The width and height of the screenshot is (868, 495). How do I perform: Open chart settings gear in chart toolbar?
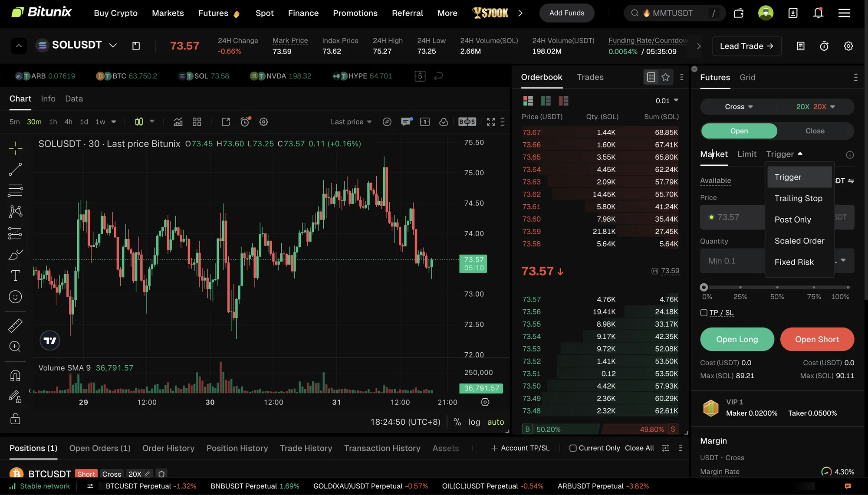(x=263, y=122)
